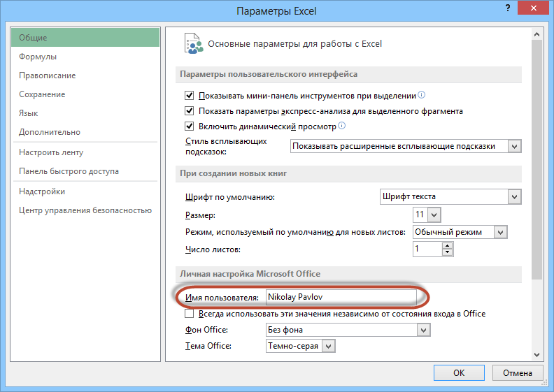
Task: Click the vertical scrollbar thumb
Action: tap(537, 159)
